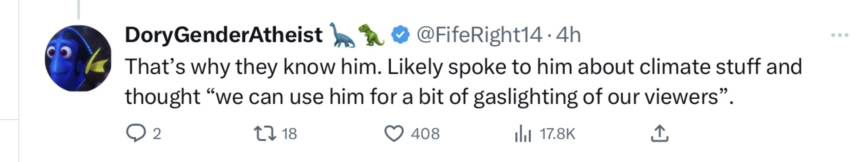Click the share upload arrow icon
868x162 pixels.
tap(660, 134)
